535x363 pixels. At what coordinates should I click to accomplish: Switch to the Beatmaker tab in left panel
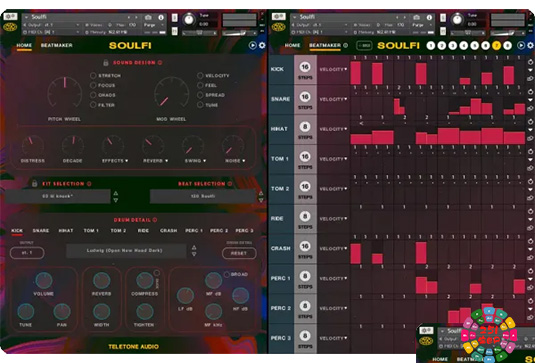[x=57, y=45]
